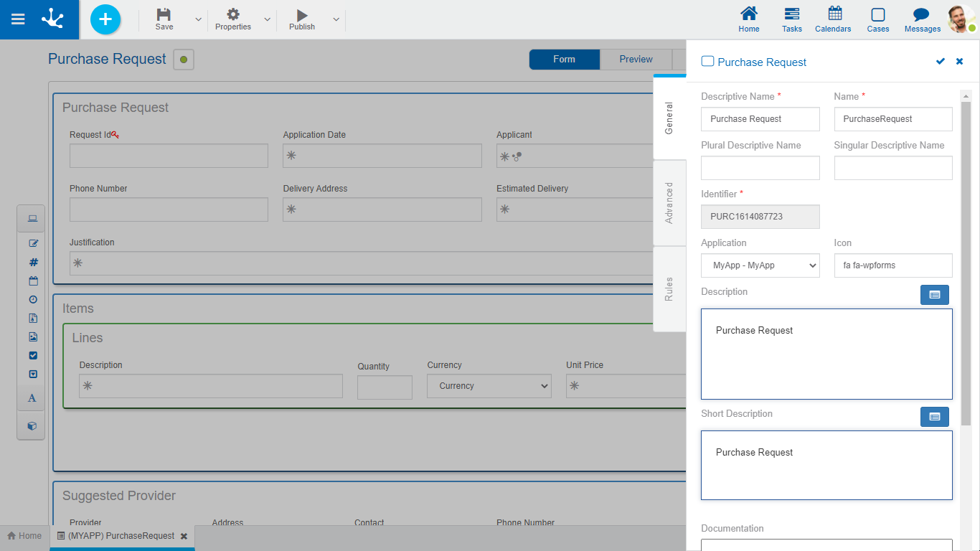This screenshot has height=551, width=980.
Task: Open Calendars from the top navigation
Action: tap(834, 19)
